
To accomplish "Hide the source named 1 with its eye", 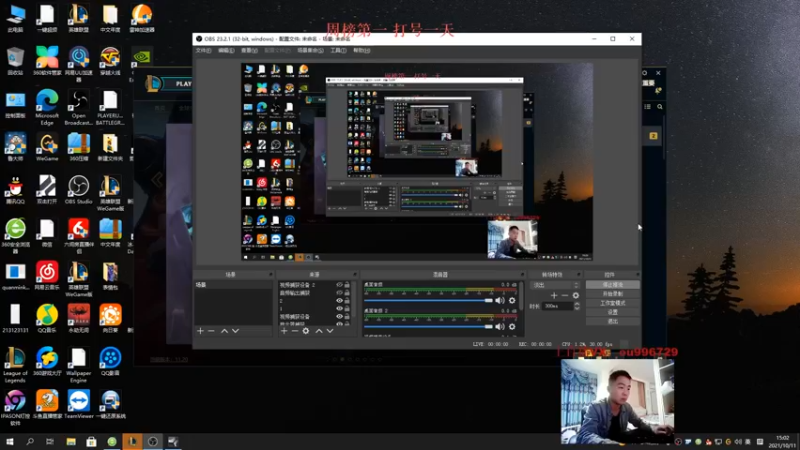I will point(339,309).
